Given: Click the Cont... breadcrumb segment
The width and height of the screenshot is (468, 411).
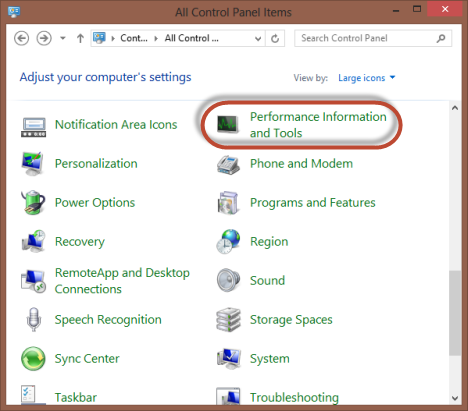Looking at the screenshot, I should 134,38.
